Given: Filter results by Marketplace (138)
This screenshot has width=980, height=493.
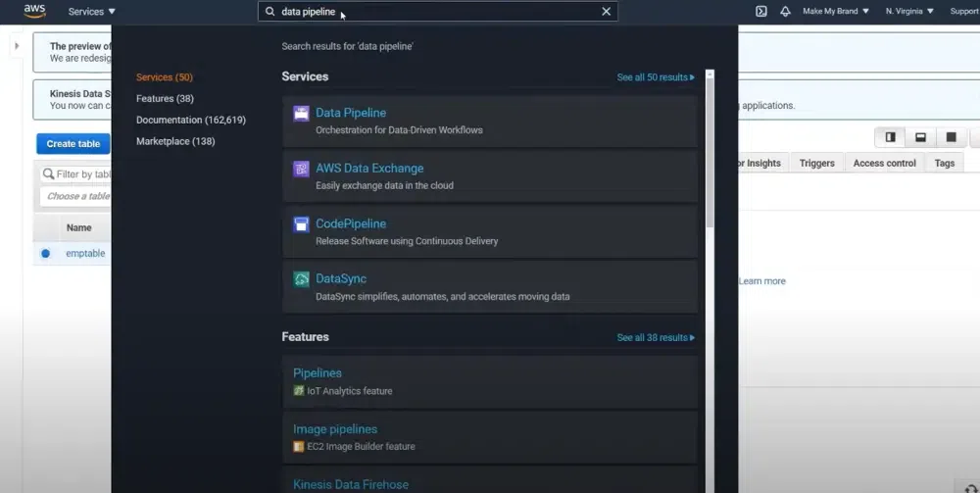Looking at the screenshot, I should pyautogui.click(x=175, y=141).
